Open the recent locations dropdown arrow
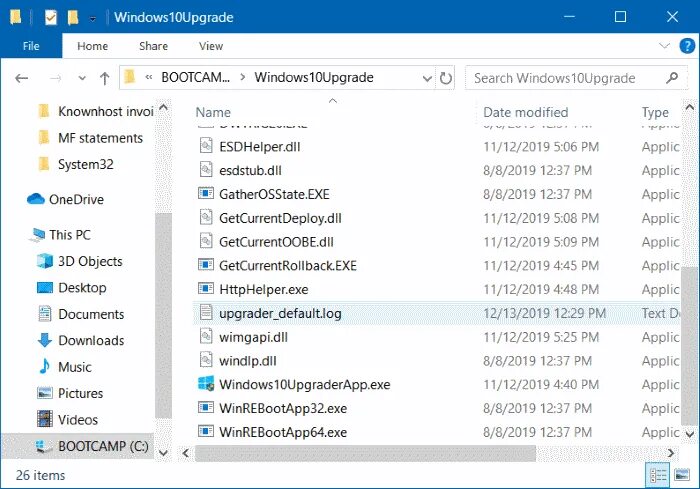 point(82,79)
